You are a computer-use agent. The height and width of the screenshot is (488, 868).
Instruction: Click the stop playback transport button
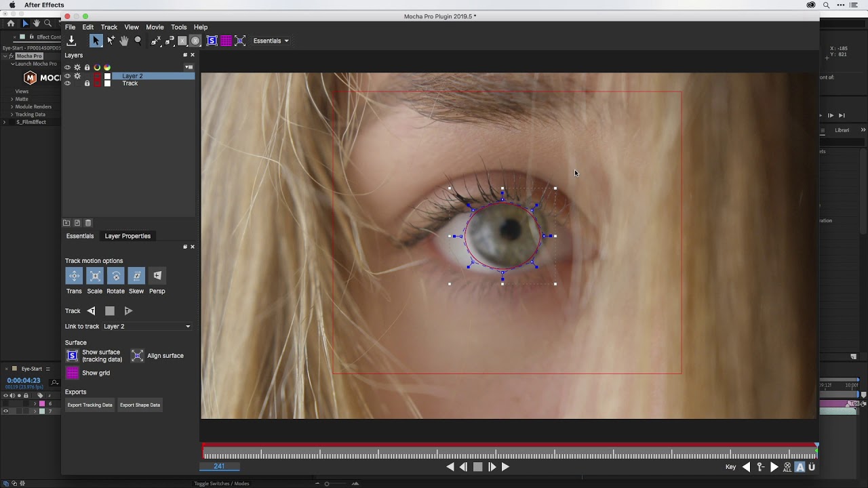(x=477, y=467)
